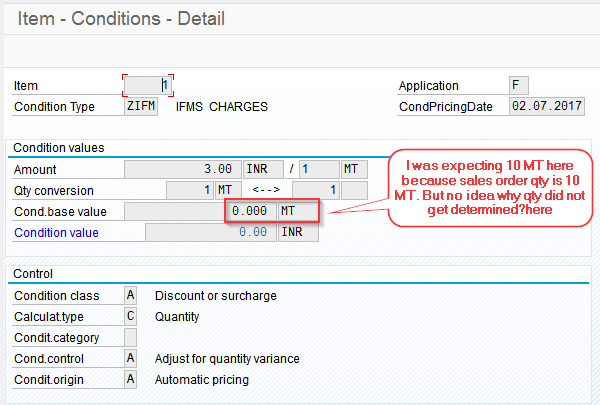Click Cond.base value field showing 0.000

point(200,211)
